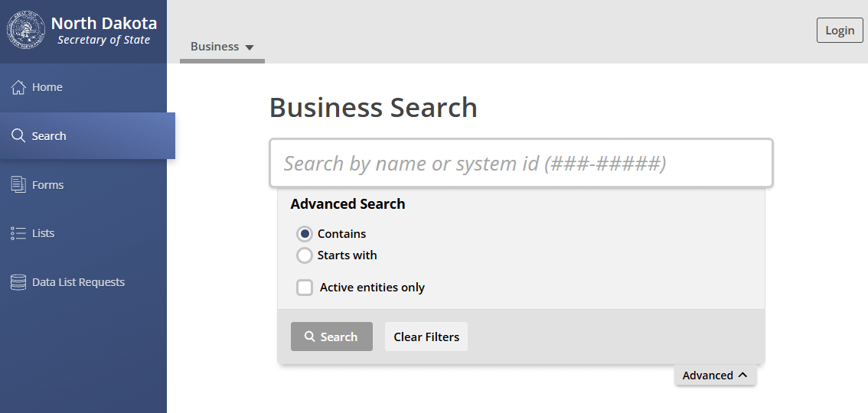
Task: Click the North Dakota Secretary of State title
Action: [104, 31]
